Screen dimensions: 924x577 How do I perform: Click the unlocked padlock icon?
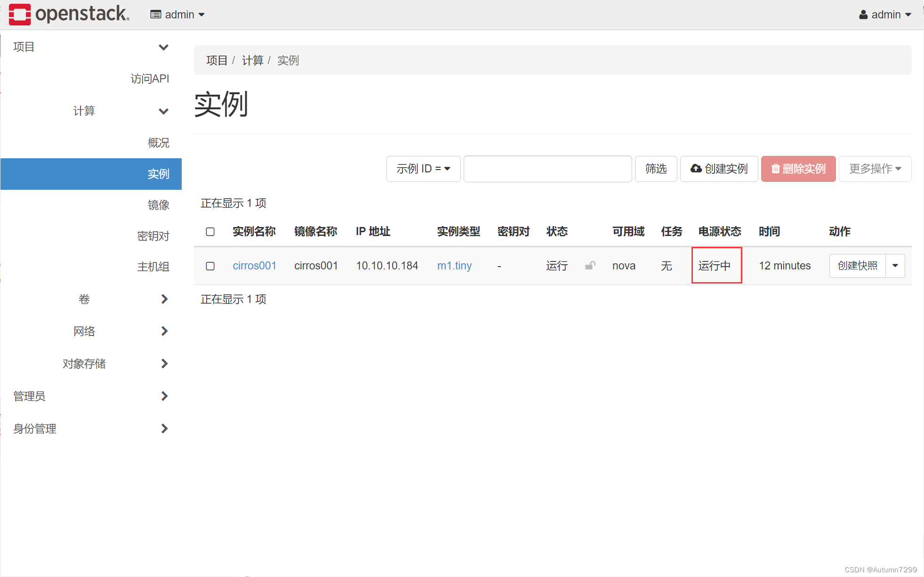pyautogui.click(x=590, y=266)
